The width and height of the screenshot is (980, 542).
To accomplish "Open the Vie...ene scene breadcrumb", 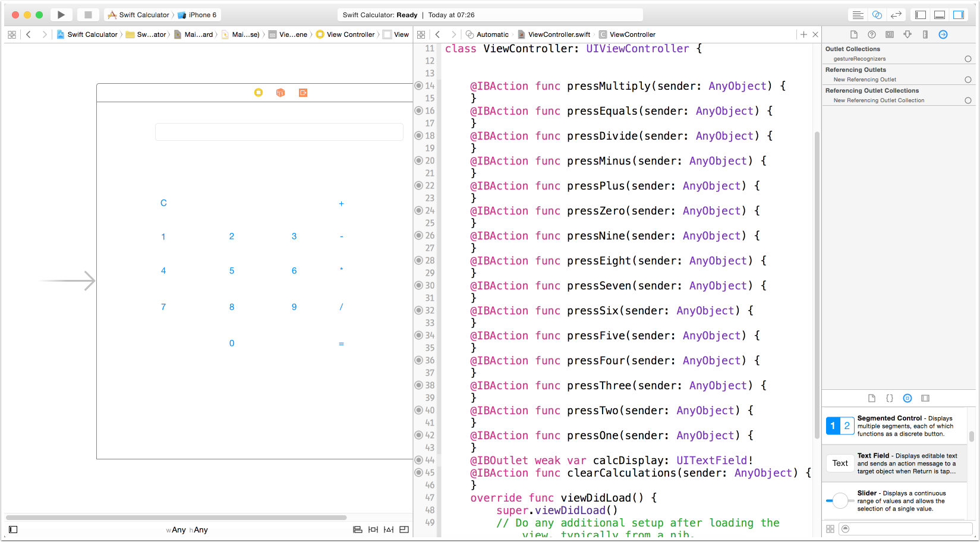I will [288, 34].
